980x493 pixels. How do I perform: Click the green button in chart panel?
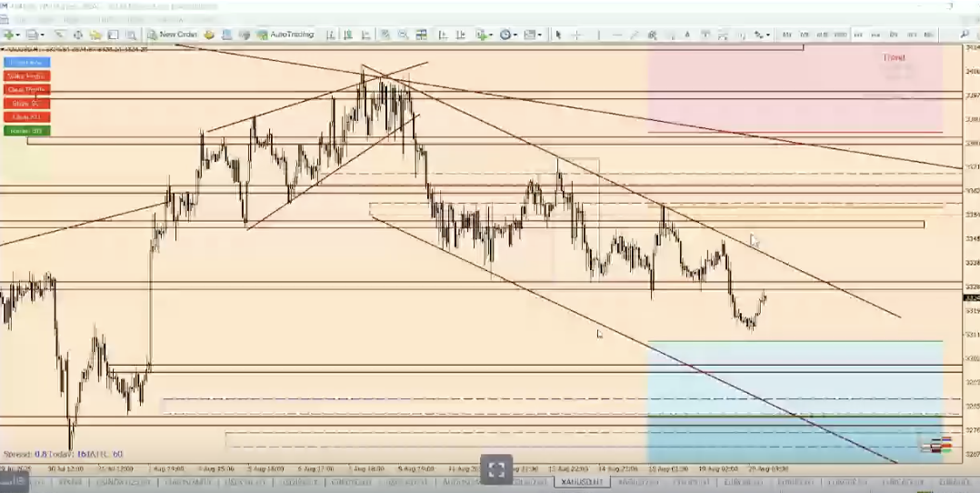click(x=26, y=131)
